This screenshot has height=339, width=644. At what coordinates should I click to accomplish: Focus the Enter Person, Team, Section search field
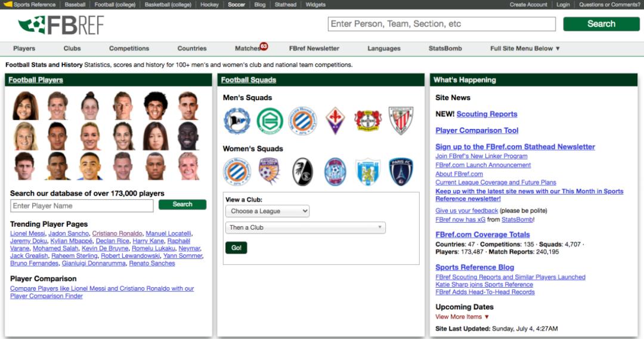coord(441,24)
